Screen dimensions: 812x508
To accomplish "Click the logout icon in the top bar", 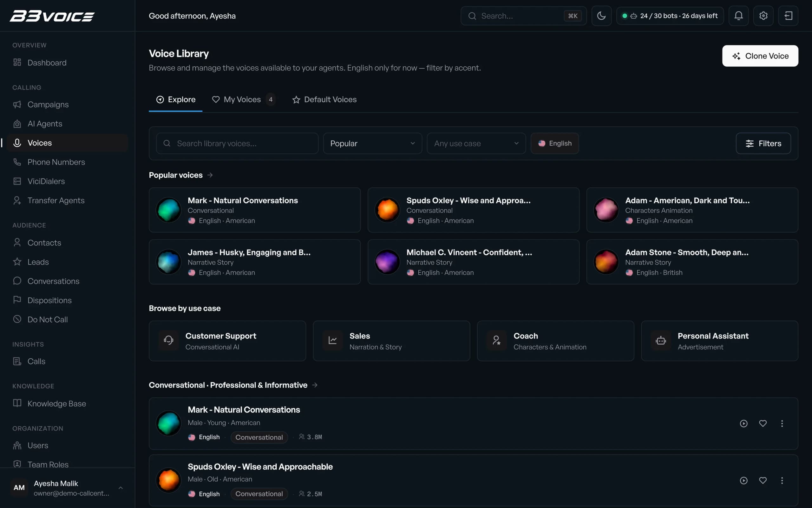I will click(x=788, y=16).
